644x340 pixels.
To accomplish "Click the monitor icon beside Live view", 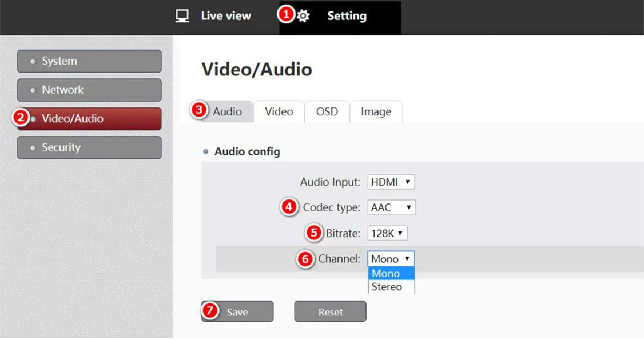I will pos(182,16).
